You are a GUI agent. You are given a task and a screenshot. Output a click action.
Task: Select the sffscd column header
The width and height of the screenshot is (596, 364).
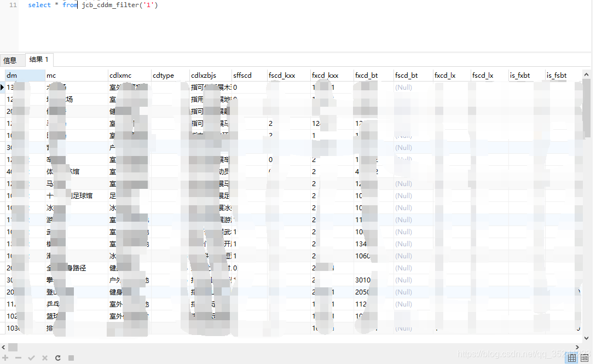[250, 75]
